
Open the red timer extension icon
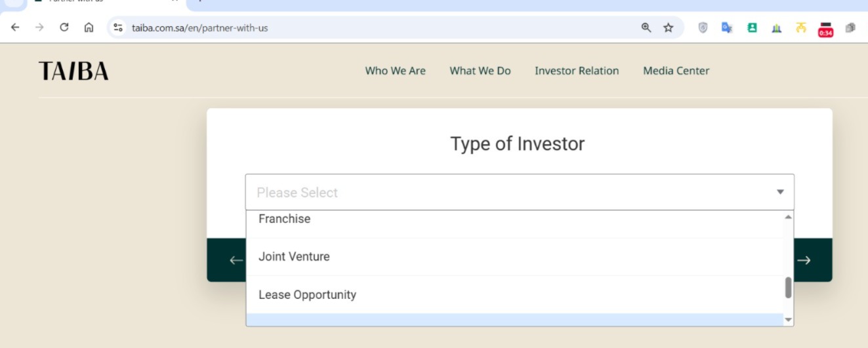point(825,29)
